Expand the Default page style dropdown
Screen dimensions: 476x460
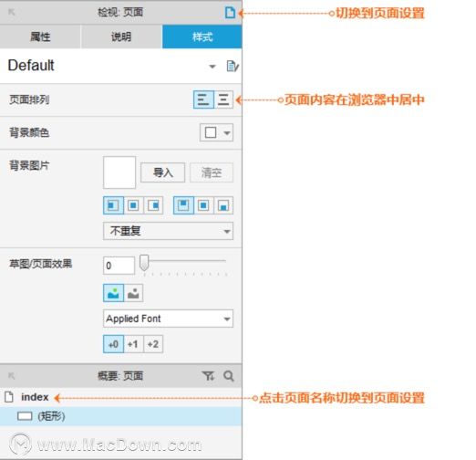tap(212, 67)
